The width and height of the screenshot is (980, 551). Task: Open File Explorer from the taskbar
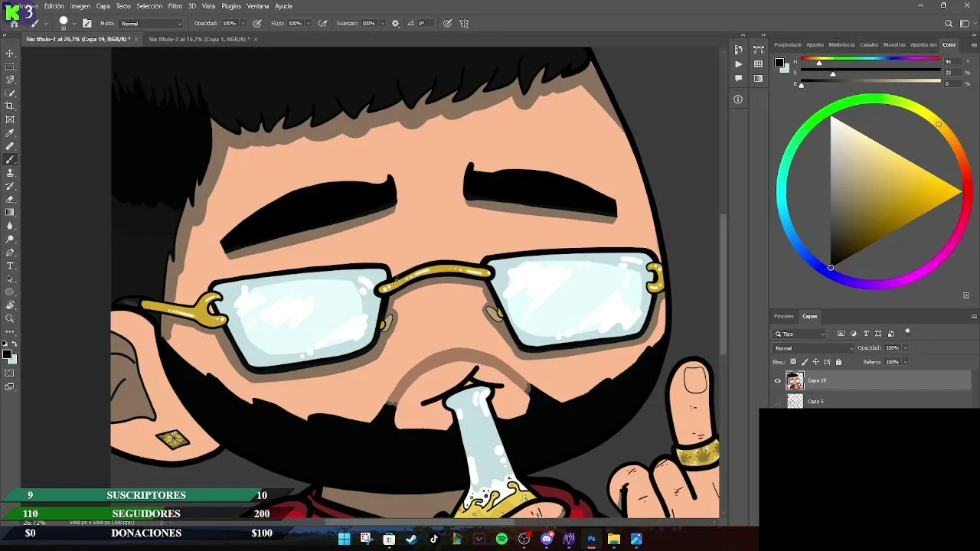point(614,539)
